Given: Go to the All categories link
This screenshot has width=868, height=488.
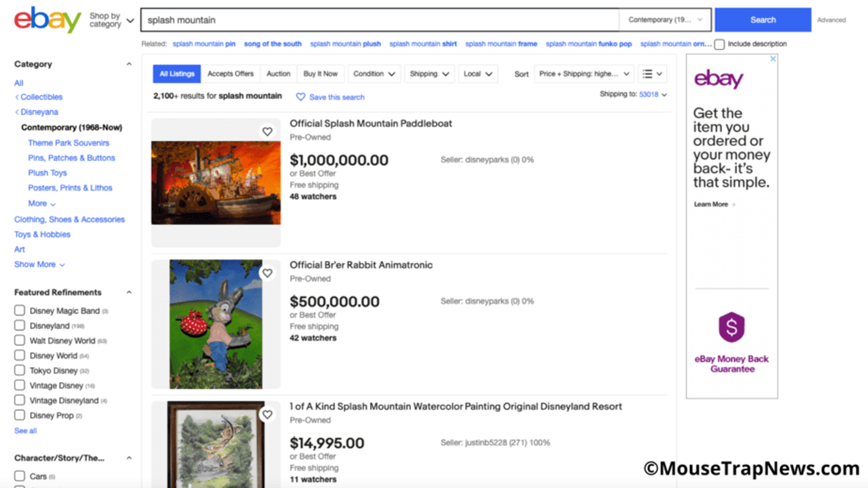Looking at the screenshot, I should (19, 83).
